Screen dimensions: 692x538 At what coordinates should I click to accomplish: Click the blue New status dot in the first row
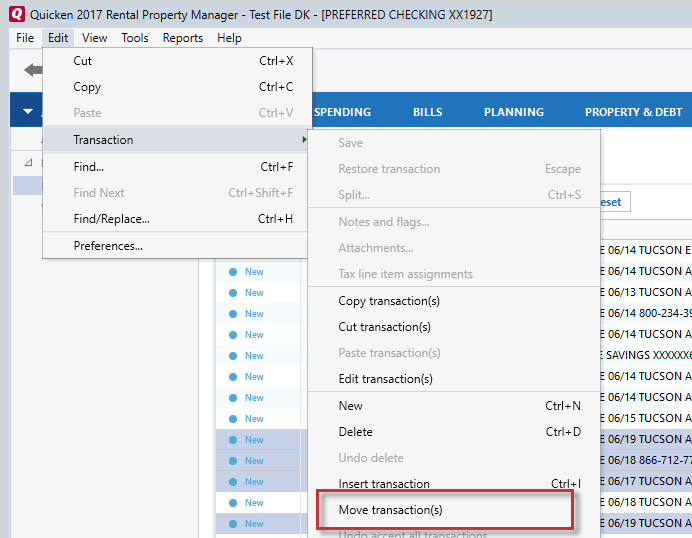click(233, 272)
